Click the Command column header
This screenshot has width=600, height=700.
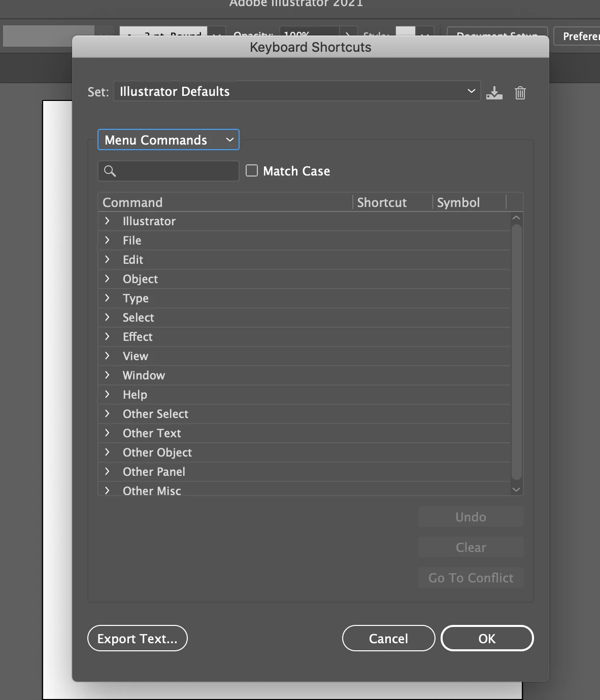(225, 202)
